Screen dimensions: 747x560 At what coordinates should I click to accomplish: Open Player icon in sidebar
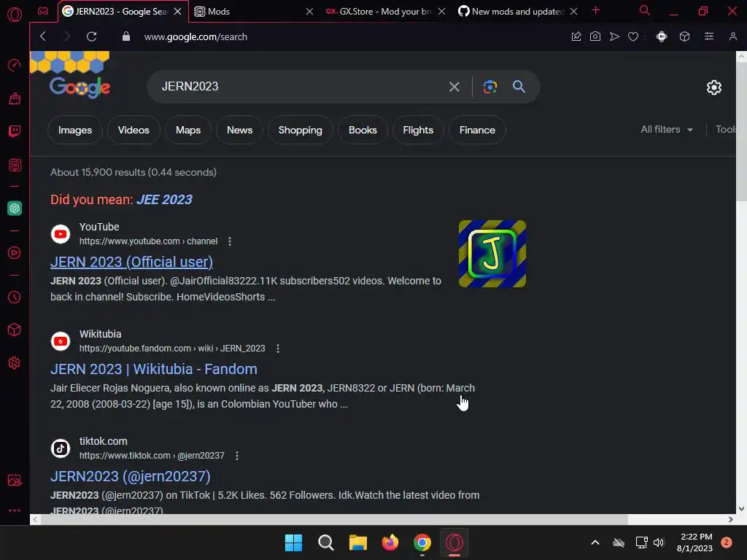point(15,252)
